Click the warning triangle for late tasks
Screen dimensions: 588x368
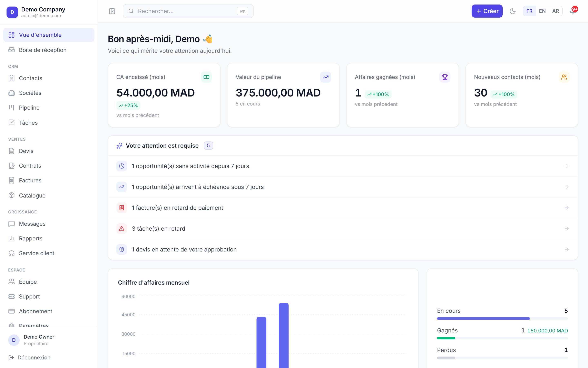point(122,229)
